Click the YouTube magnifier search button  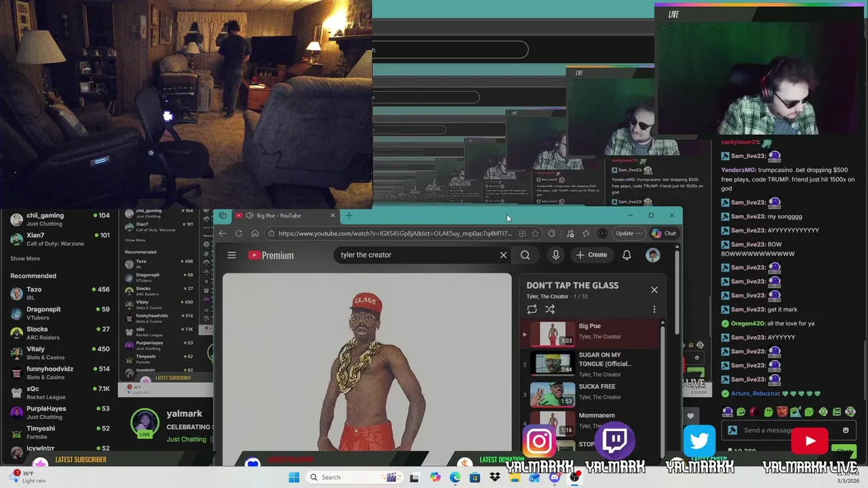pos(525,255)
